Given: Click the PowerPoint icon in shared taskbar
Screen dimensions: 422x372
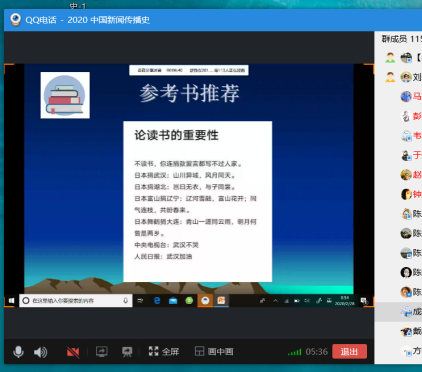Looking at the screenshot, I should (221, 301).
